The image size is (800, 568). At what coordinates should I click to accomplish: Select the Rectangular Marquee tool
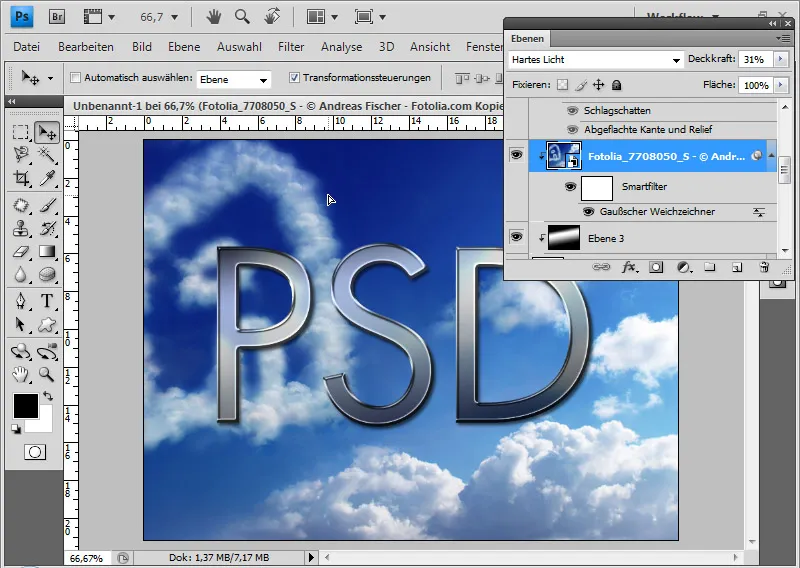pyautogui.click(x=20, y=132)
